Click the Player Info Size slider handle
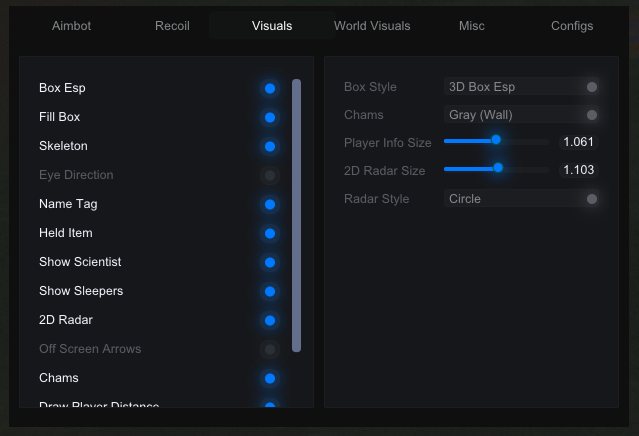 [496, 141]
